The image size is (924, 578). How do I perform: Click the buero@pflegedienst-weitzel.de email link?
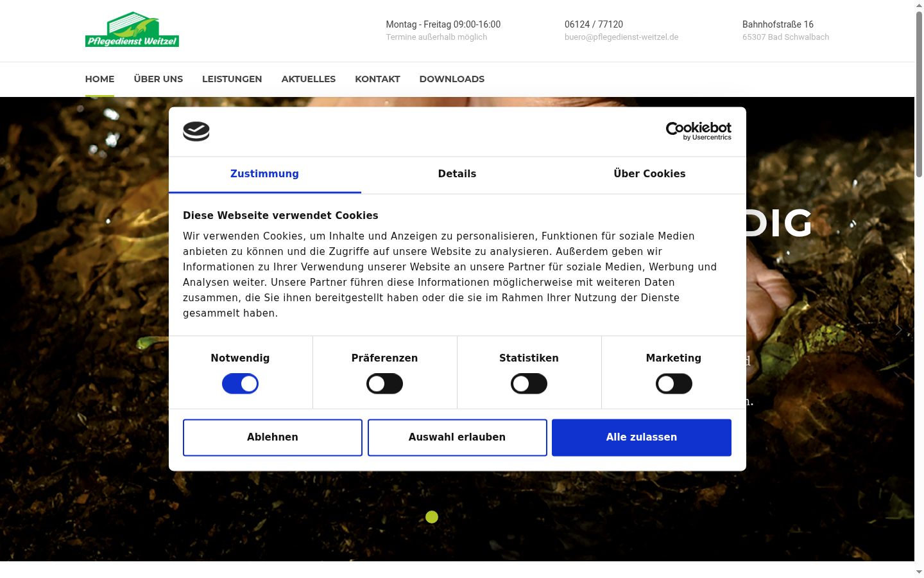[621, 37]
